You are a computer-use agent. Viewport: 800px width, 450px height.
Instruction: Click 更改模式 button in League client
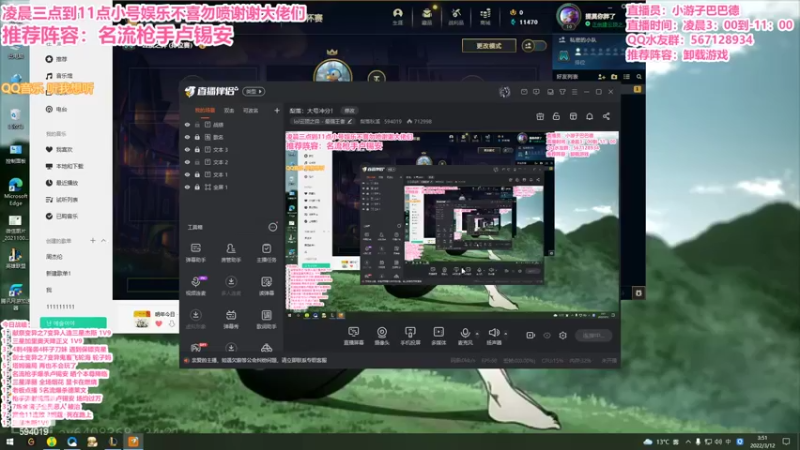[489, 46]
